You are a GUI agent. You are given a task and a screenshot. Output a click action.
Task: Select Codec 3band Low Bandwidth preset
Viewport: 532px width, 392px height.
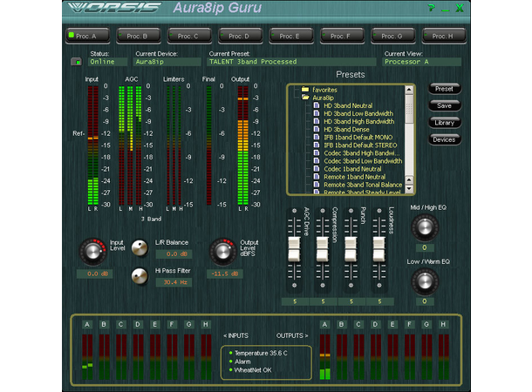[358, 161]
